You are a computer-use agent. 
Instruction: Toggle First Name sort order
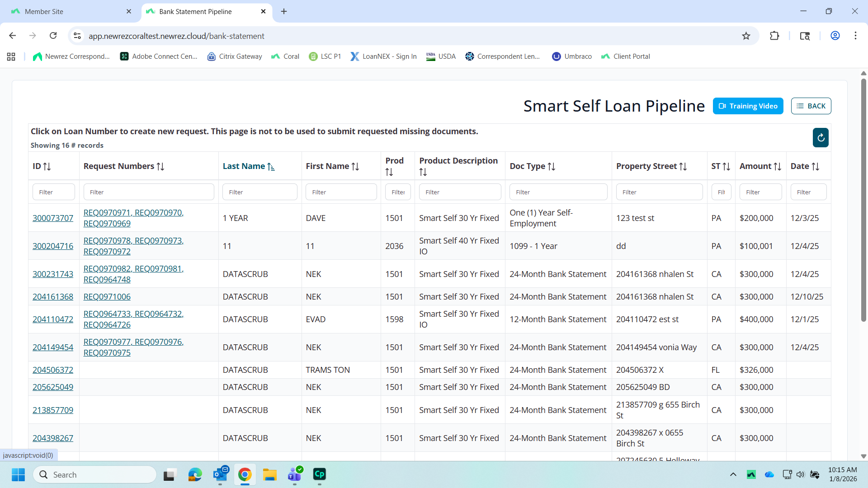(x=355, y=167)
